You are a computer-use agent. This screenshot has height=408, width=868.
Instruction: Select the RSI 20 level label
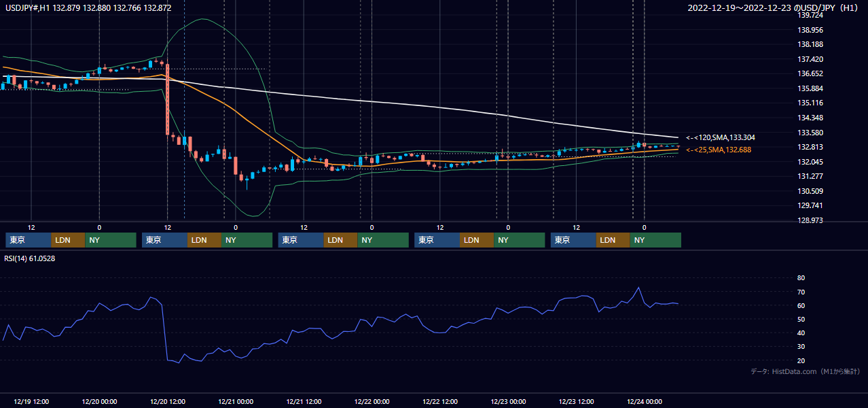click(801, 360)
